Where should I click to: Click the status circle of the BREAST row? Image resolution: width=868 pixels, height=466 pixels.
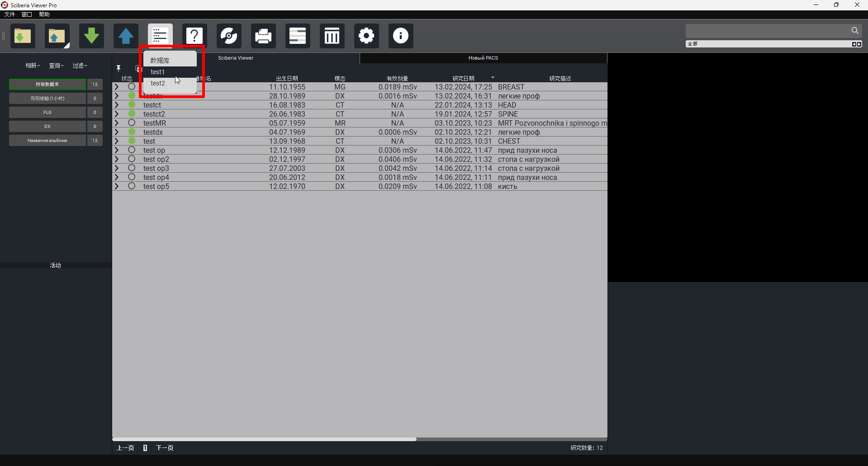click(132, 86)
